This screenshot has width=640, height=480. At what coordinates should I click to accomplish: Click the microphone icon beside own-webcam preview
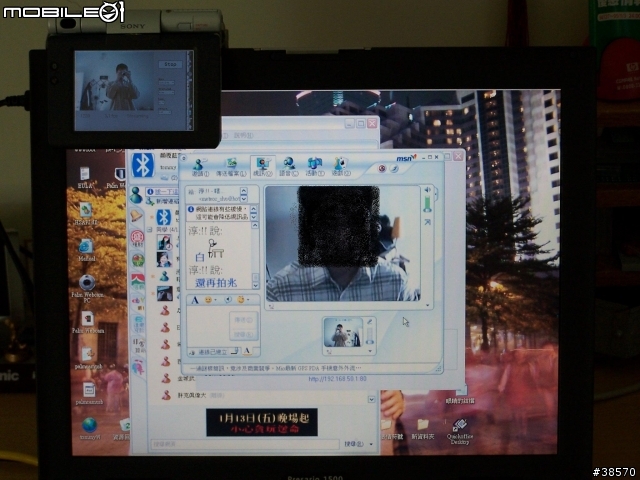369,322
